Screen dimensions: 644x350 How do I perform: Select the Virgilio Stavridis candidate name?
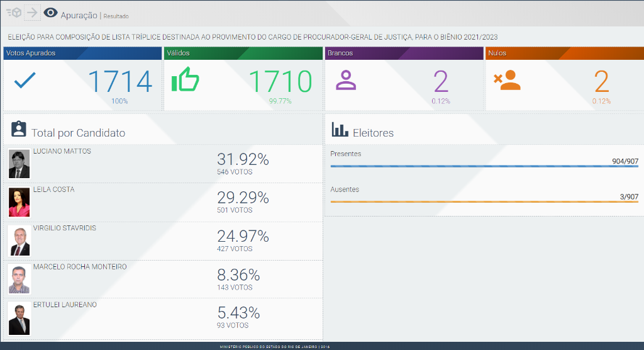pyautogui.click(x=65, y=228)
